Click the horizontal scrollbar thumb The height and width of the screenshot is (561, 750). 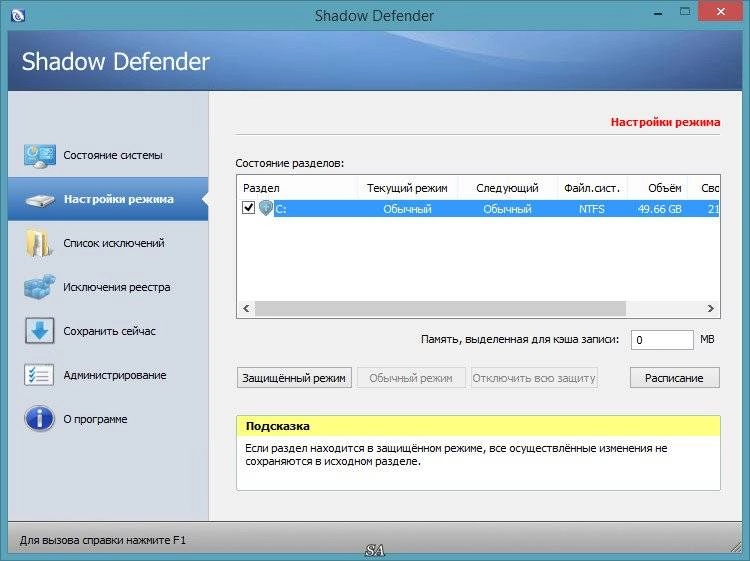pos(440,308)
